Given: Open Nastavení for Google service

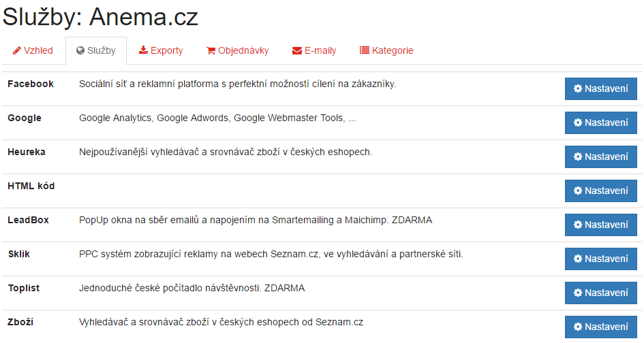Looking at the screenshot, I should [x=601, y=122].
